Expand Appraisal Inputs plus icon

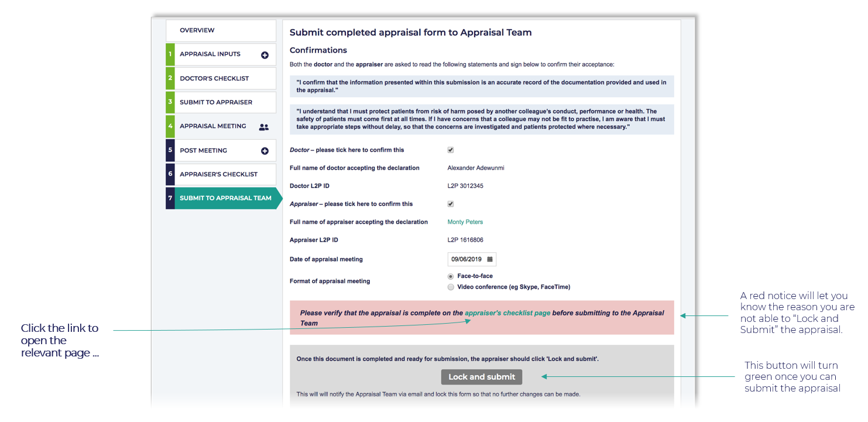coord(265,55)
